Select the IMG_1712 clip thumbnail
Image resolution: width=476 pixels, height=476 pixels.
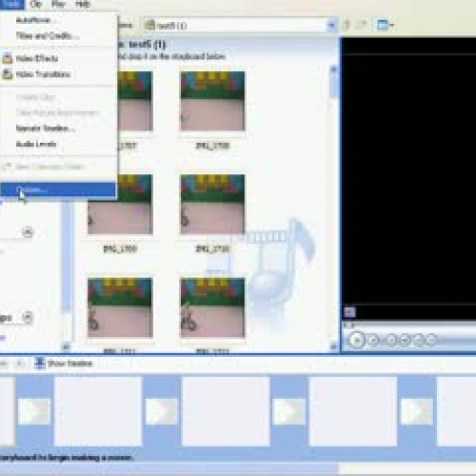tap(212, 307)
